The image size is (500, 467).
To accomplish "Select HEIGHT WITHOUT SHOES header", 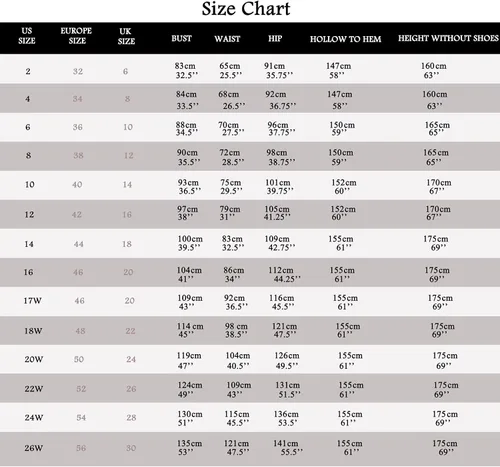I will click(448, 38).
